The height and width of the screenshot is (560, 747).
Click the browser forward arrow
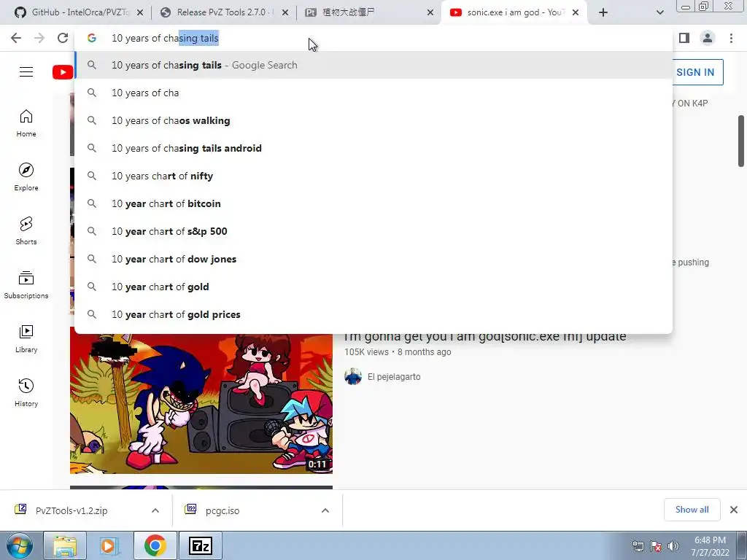pyautogui.click(x=39, y=38)
